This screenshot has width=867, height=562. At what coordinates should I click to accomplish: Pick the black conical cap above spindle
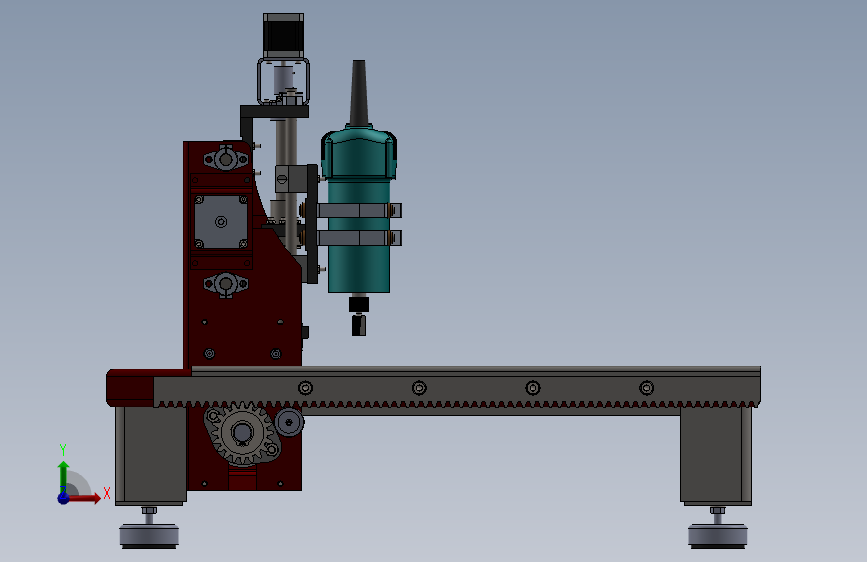pyautogui.click(x=359, y=93)
